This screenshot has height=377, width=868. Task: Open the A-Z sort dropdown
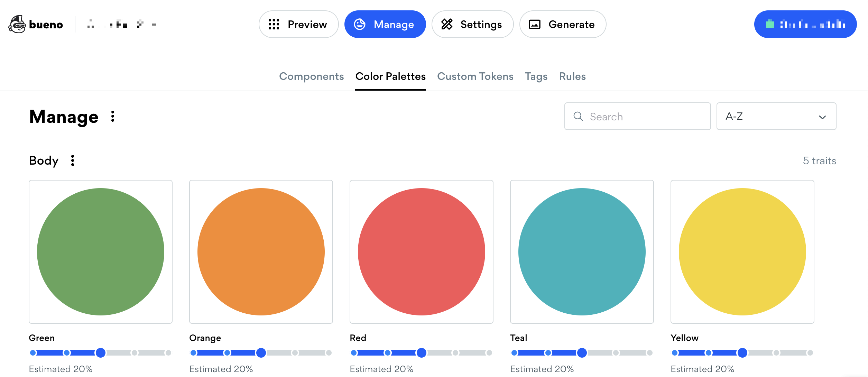pos(776,117)
